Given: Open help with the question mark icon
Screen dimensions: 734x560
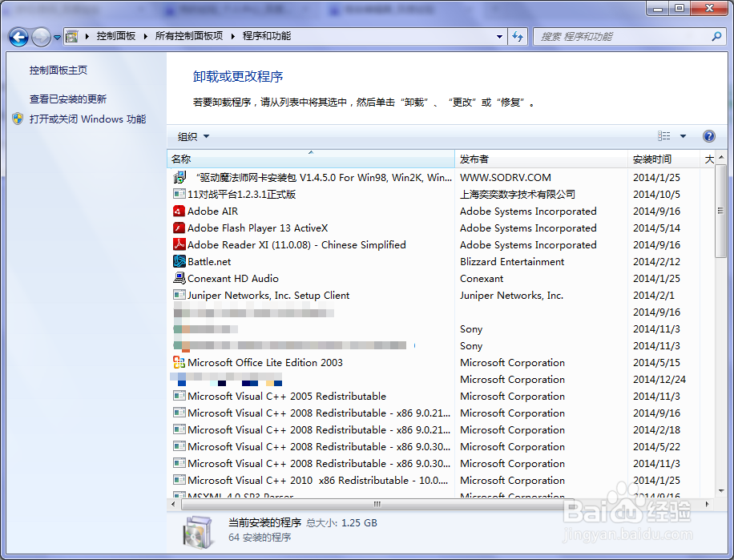Looking at the screenshot, I should [x=708, y=136].
